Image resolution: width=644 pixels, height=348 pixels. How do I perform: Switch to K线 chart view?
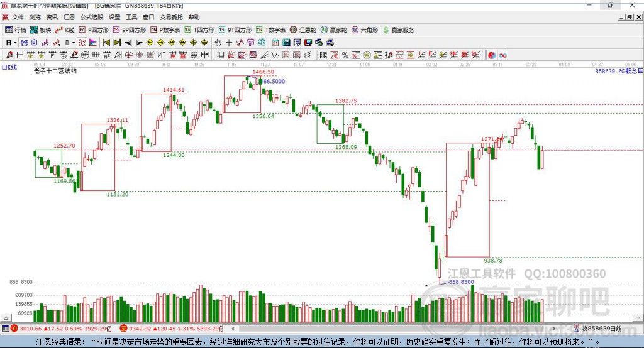coord(65,30)
